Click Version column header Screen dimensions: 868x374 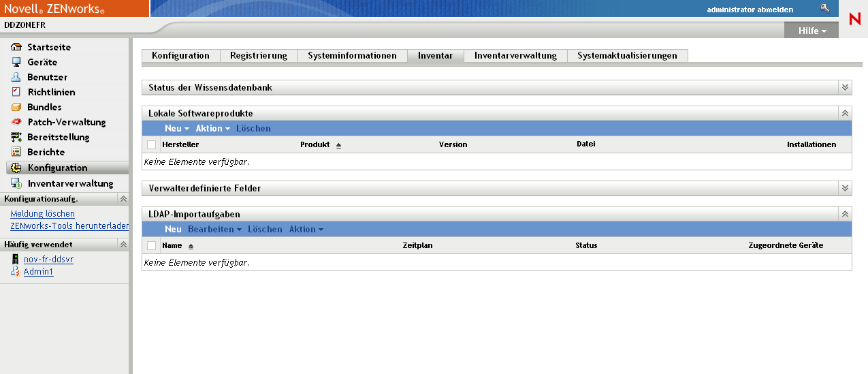tap(453, 145)
